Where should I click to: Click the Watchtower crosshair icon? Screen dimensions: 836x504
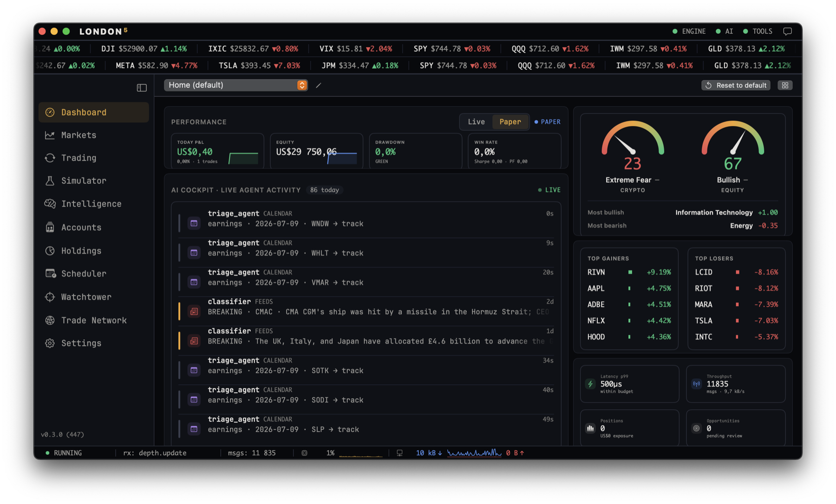pos(50,297)
